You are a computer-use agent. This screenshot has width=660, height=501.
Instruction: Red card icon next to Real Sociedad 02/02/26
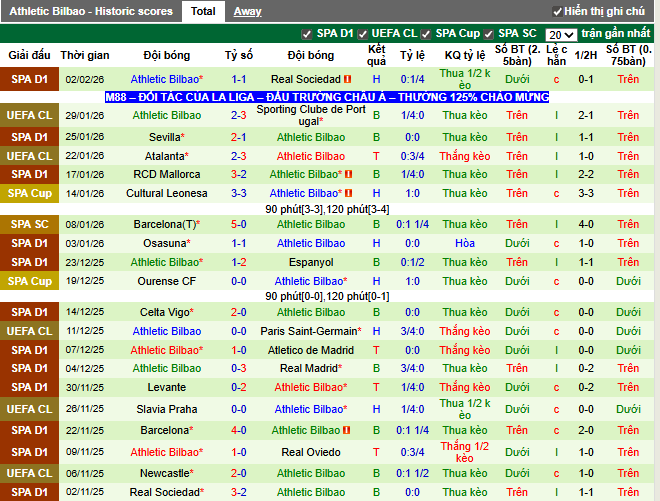tap(348, 79)
